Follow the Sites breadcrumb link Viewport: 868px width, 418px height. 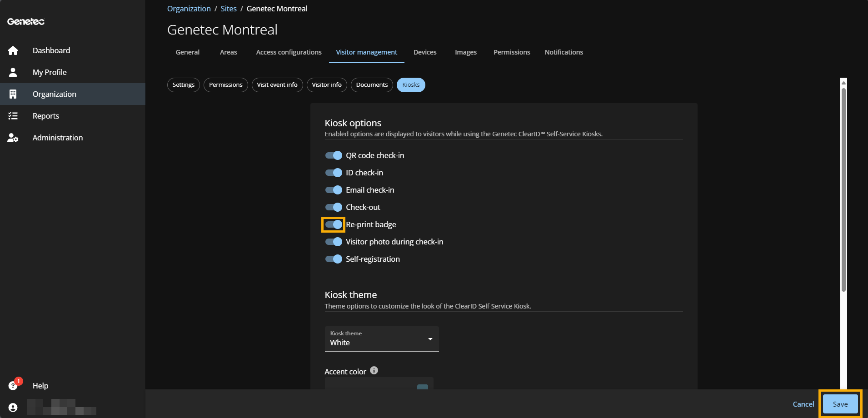tap(229, 9)
